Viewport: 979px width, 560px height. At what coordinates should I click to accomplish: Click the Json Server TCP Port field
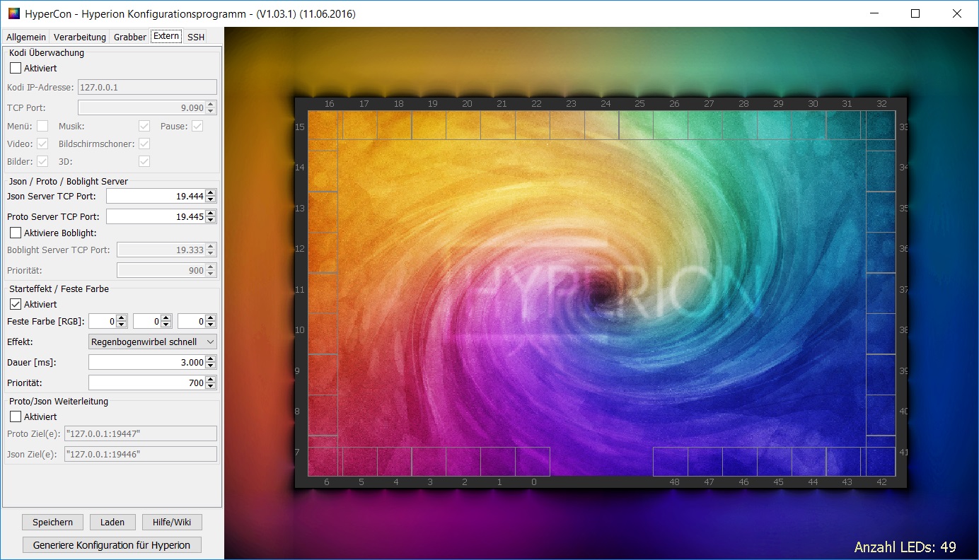[x=156, y=196]
